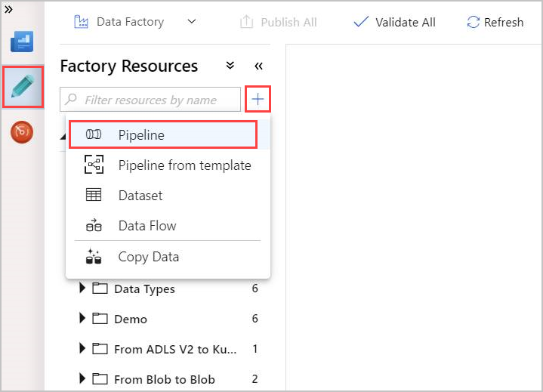This screenshot has width=543, height=392.
Task: Focus the Filter resources by name field
Action: click(150, 100)
